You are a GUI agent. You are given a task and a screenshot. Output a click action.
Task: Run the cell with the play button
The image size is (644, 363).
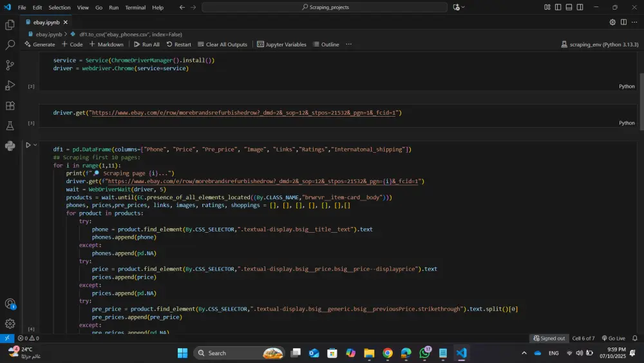click(28, 145)
